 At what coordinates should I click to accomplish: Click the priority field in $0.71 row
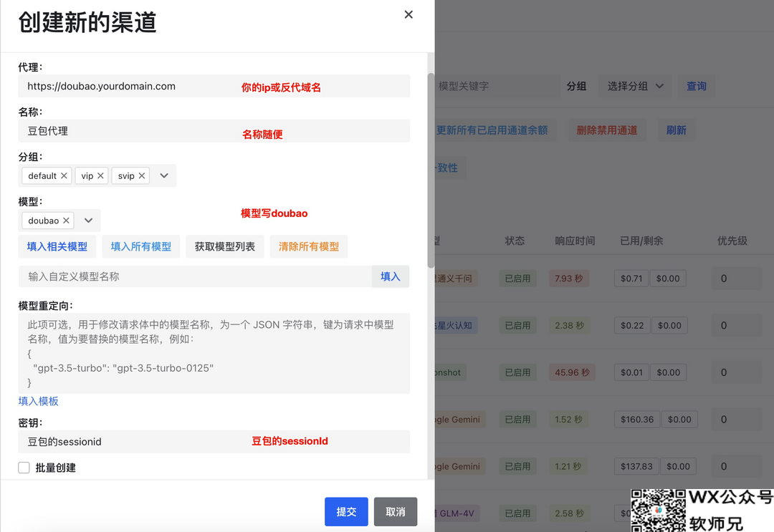(737, 279)
